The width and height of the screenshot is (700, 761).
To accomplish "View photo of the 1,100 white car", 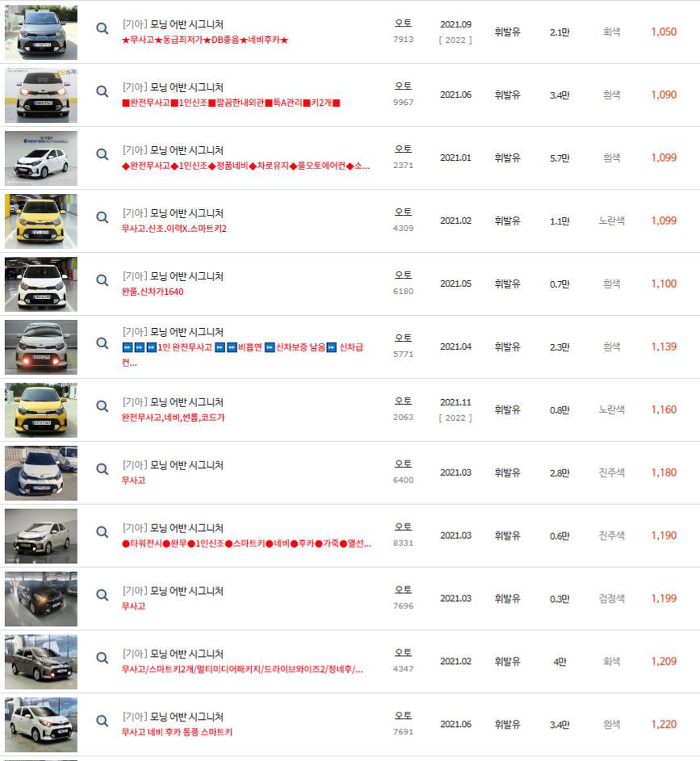I will pyautogui.click(x=40, y=284).
